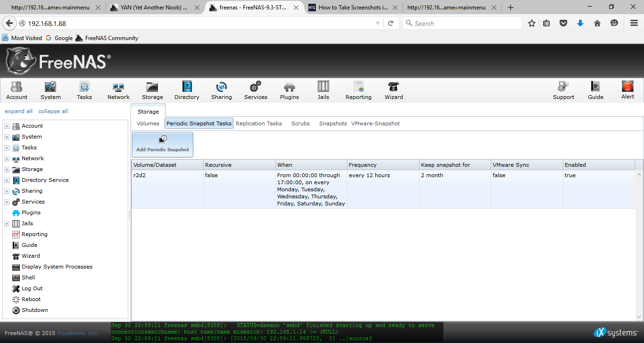Screen dimensions: 644x343
Task: Open a new Firefox tab with plus
Action: click(x=511, y=8)
